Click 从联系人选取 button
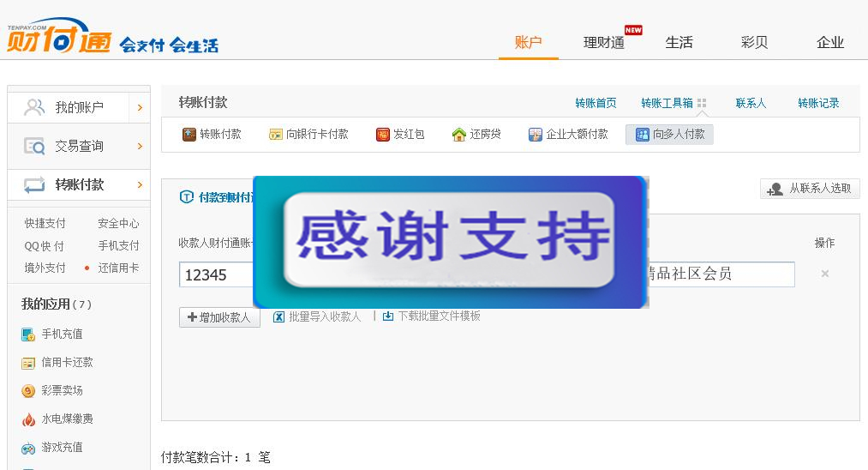Screen dimensions: 868x470 (x=810, y=189)
